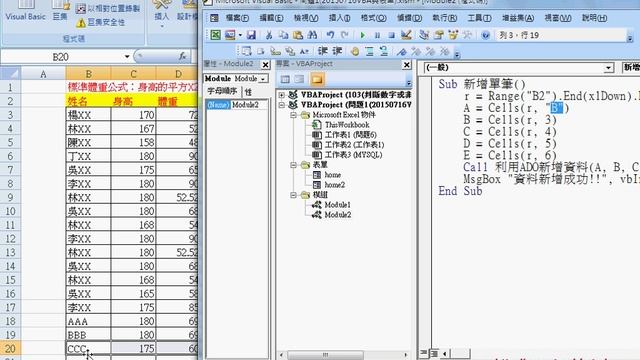Open the Insert UserForm dropdown arrow
This screenshot has width=640, height=360.
[240, 35]
